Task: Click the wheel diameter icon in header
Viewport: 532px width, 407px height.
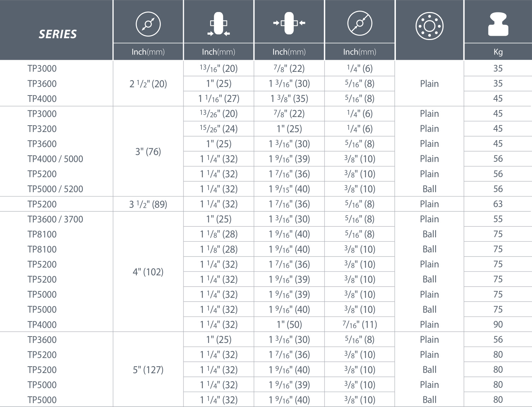Action: click(148, 24)
